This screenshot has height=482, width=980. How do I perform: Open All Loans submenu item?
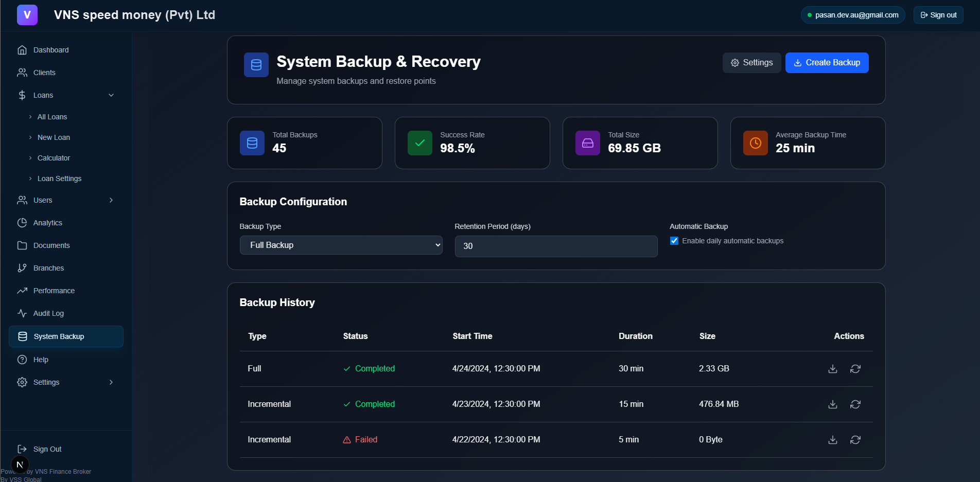(x=52, y=117)
